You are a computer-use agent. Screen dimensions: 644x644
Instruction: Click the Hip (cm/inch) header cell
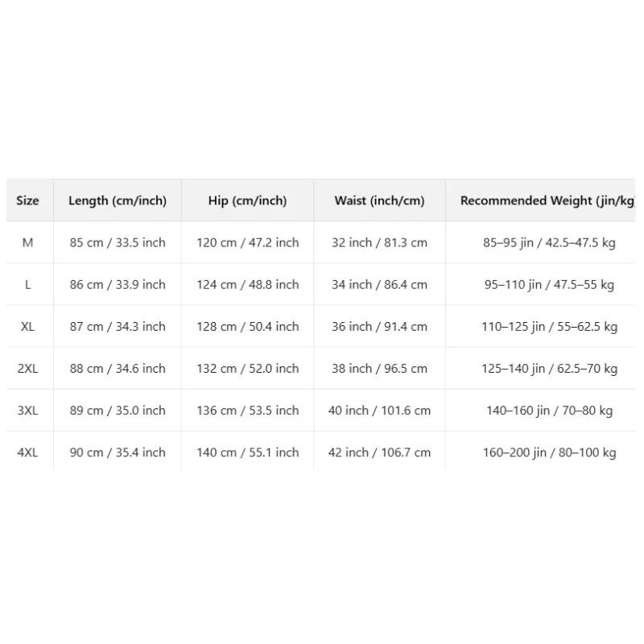tap(248, 200)
